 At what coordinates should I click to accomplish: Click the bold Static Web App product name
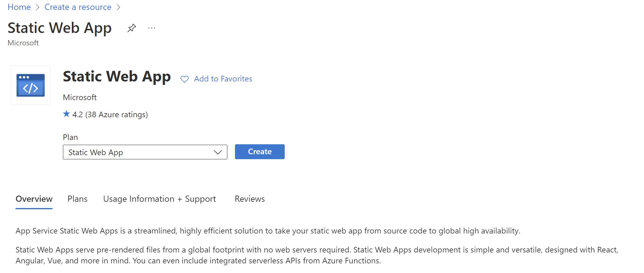coord(117,77)
